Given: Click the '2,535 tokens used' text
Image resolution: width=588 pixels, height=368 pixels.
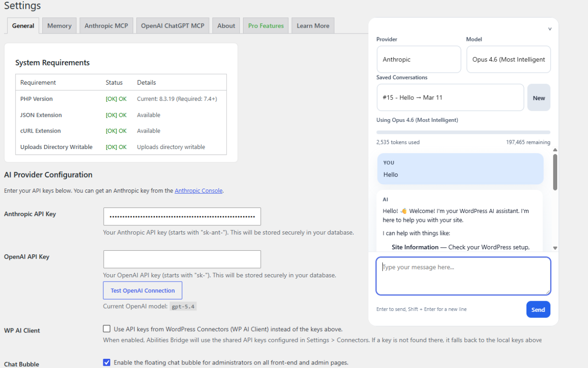Looking at the screenshot, I should click(x=398, y=142).
